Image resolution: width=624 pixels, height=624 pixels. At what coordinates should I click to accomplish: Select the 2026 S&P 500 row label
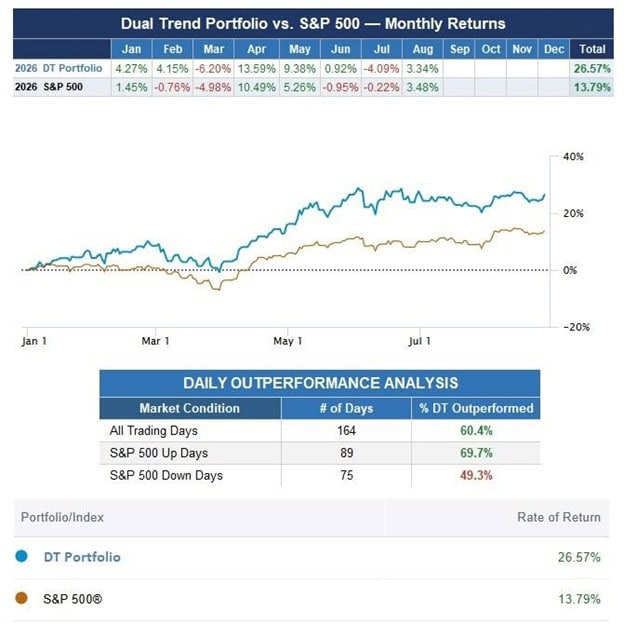click(49, 87)
